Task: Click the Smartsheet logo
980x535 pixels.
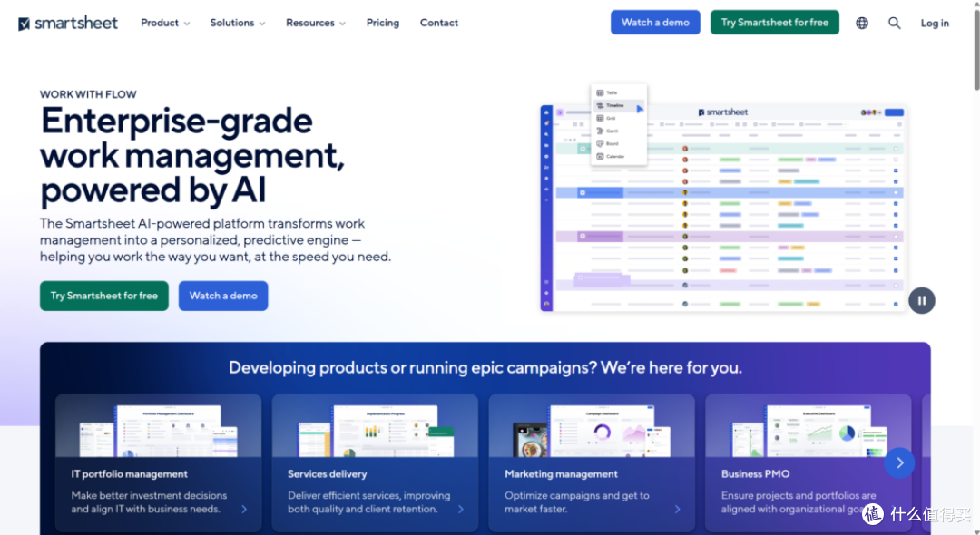Action: 67,23
